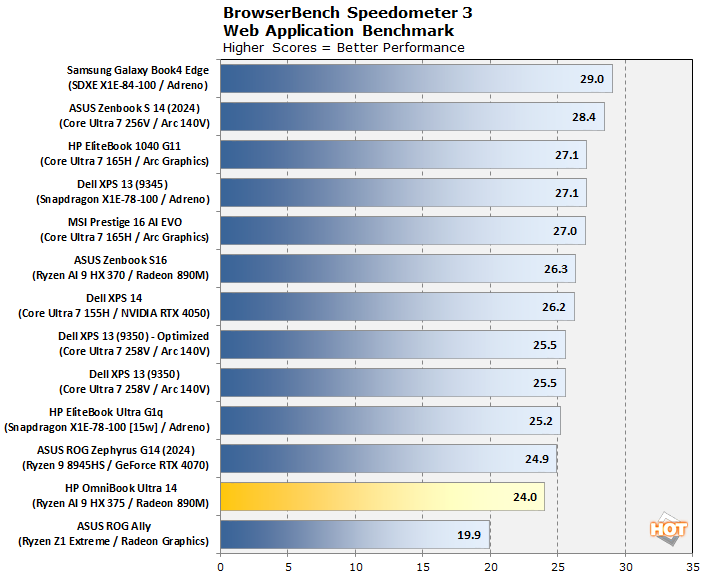Click the 25.2 score value
Viewport: 708px width, 576px height.
pos(540,421)
